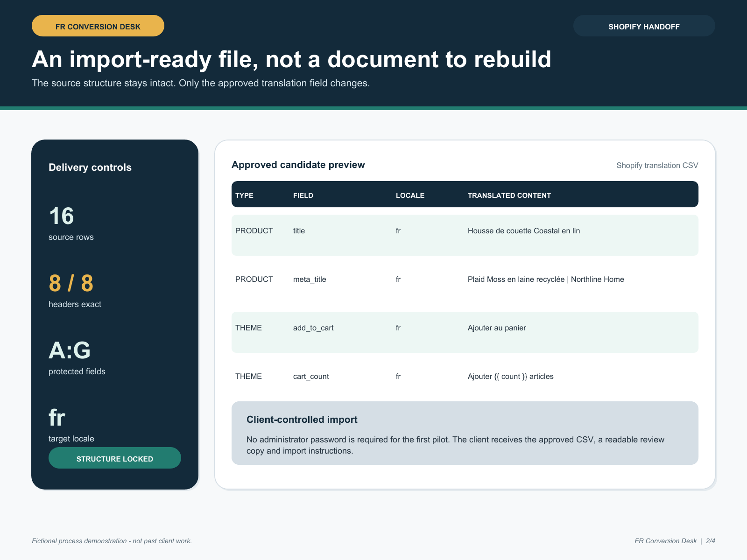Click the '16' source rows number
This screenshot has width=747, height=560.
[62, 216]
